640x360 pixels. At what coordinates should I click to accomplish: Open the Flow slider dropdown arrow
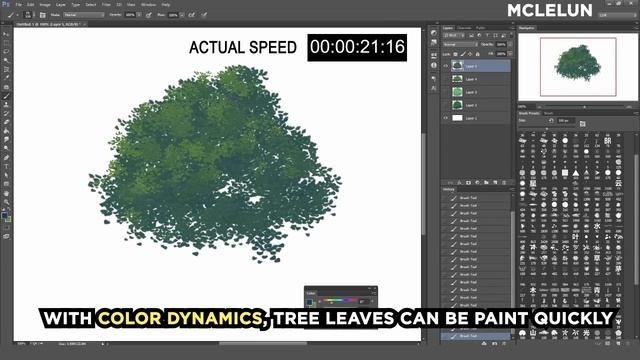point(182,15)
